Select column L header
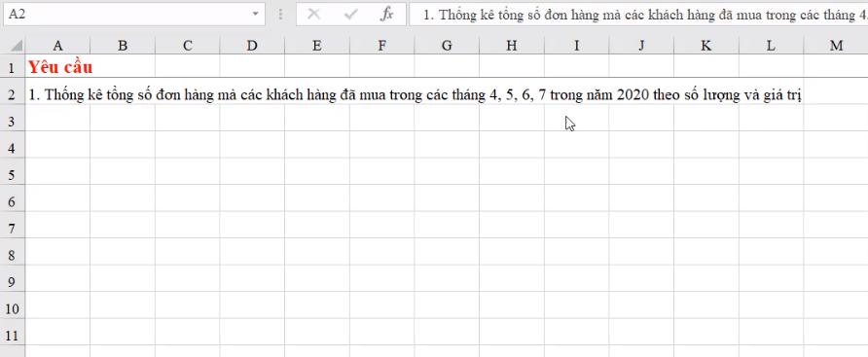The image size is (868, 357). [x=771, y=46]
